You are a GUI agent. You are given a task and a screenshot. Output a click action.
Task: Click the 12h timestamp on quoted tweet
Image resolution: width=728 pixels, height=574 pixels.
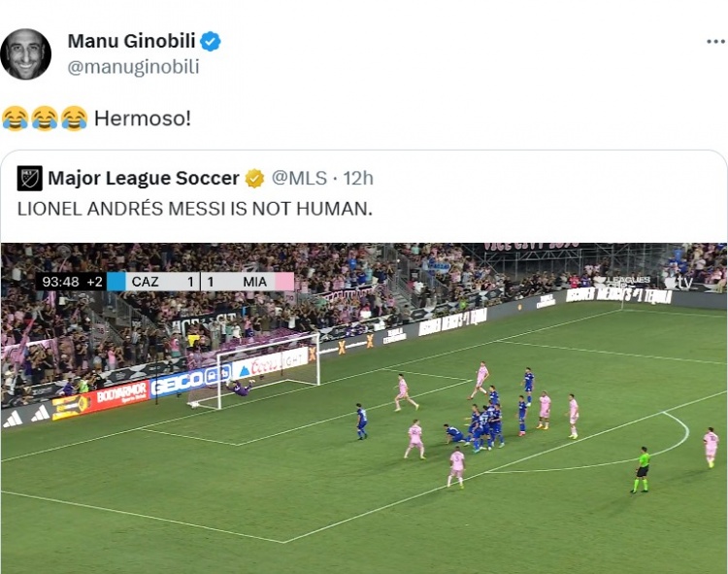pyautogui.click(x=358, y=179)
